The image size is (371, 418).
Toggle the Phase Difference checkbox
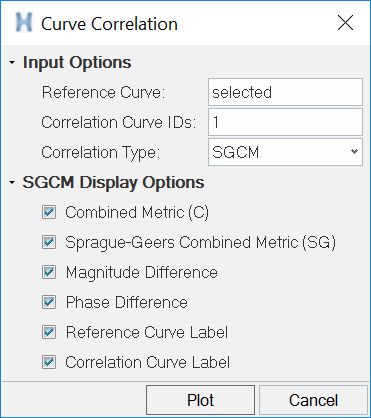point(49,302)
